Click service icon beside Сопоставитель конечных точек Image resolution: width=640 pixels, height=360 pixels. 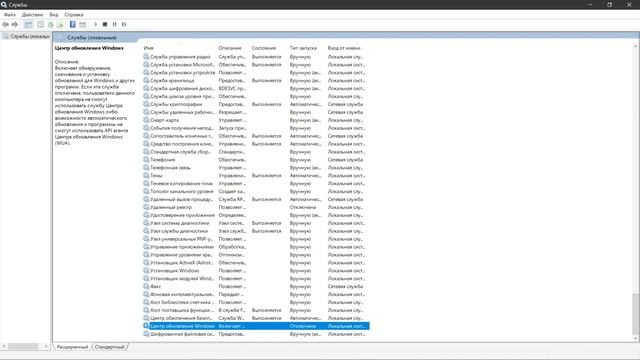(146, 136)
